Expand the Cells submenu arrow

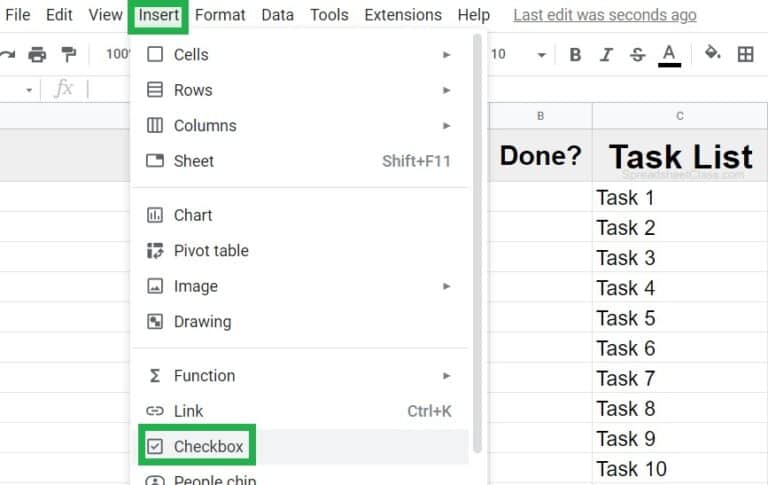(446, 54)
